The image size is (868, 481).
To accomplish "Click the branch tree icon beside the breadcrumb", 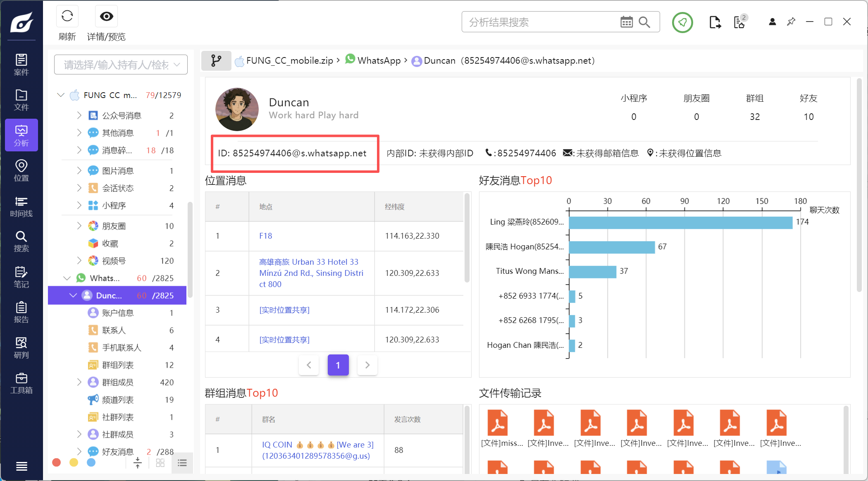I will pyautogui.click(x=216, y=61).
